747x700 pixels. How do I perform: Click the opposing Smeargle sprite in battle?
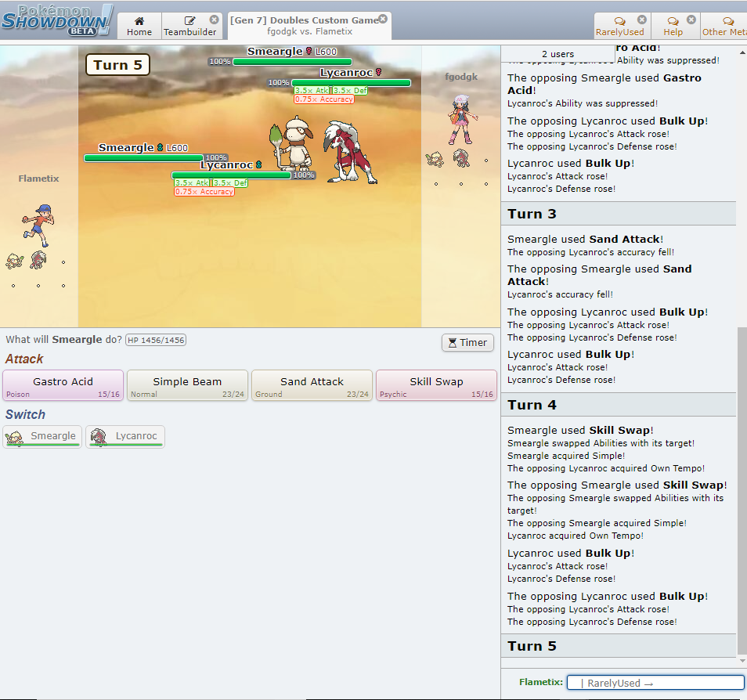point(292,143)
